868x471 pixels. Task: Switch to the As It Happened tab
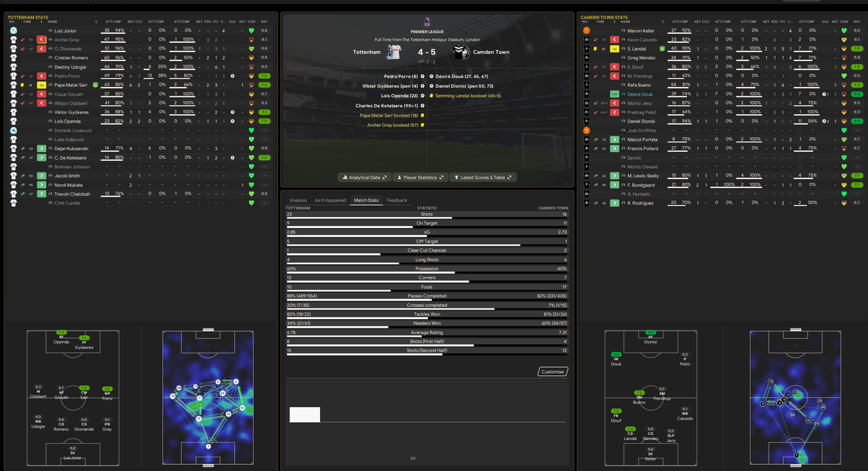coord(330,200)
